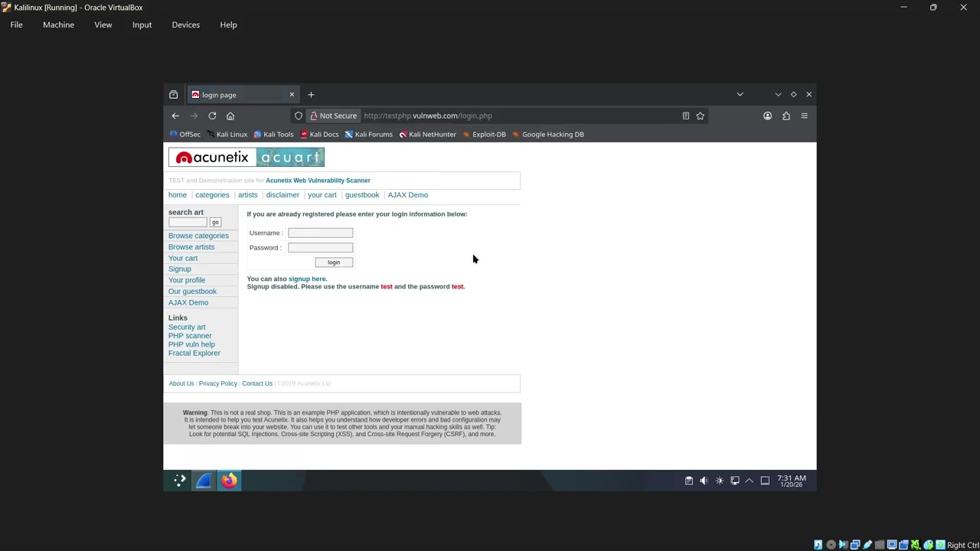Click the Show Desktop panel icon
This screenshot has height=551, width=980.
(765, 481)
